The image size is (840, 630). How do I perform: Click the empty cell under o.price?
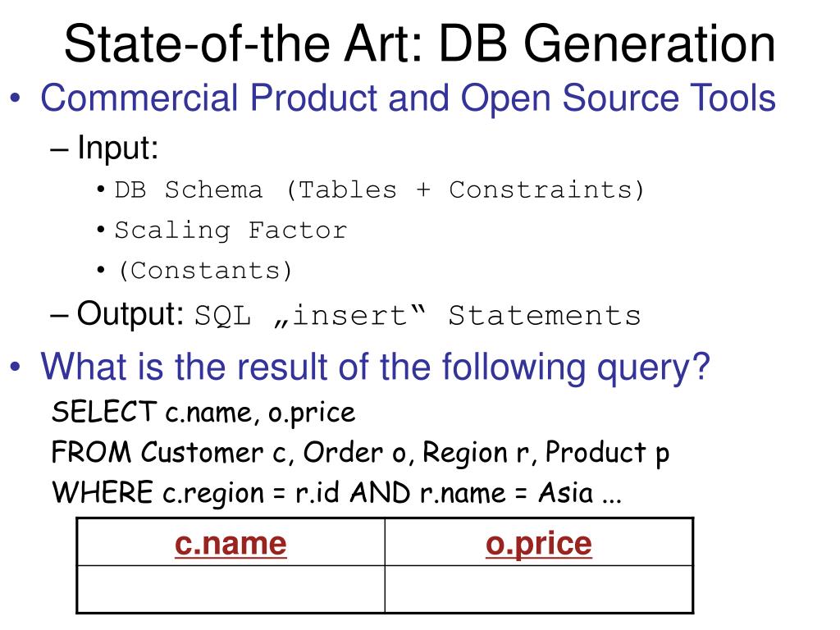(x=539, y=589)
